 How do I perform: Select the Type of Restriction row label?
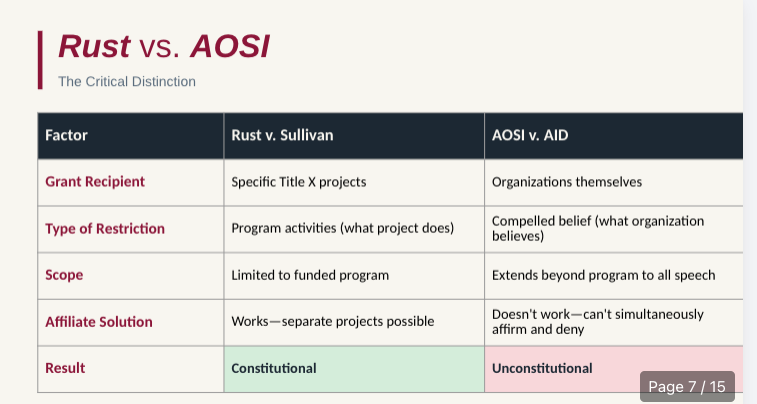tap(105, 228)
